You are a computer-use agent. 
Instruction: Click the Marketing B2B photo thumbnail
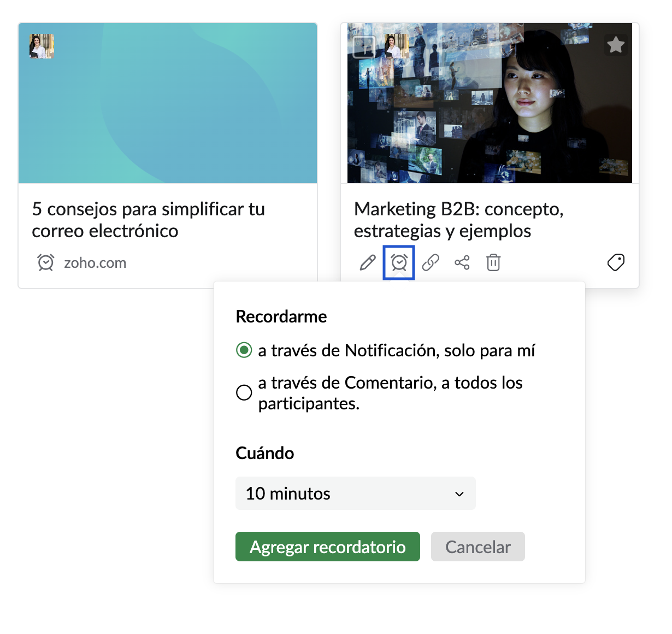point(490,103)
